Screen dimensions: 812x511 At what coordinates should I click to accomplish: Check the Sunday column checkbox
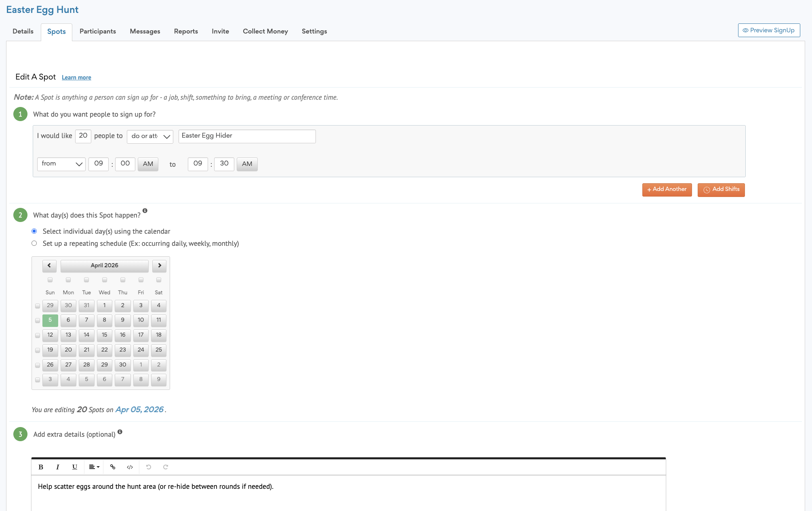50,280
